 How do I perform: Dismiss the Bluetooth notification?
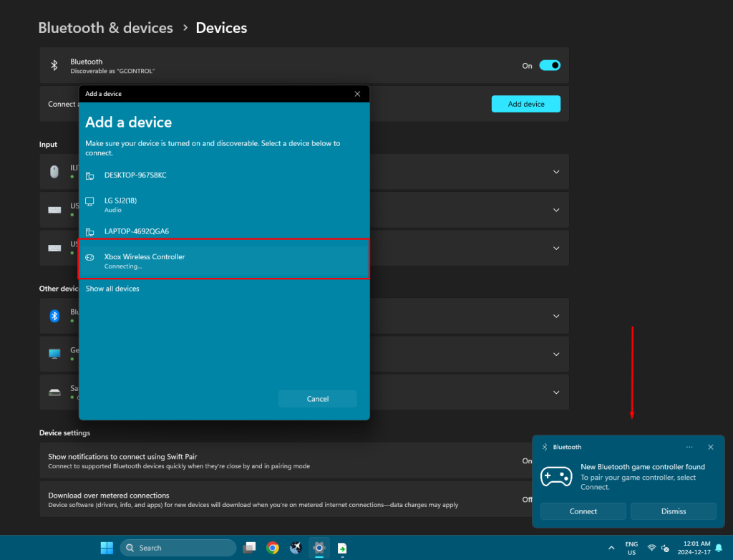pos(673,511)
